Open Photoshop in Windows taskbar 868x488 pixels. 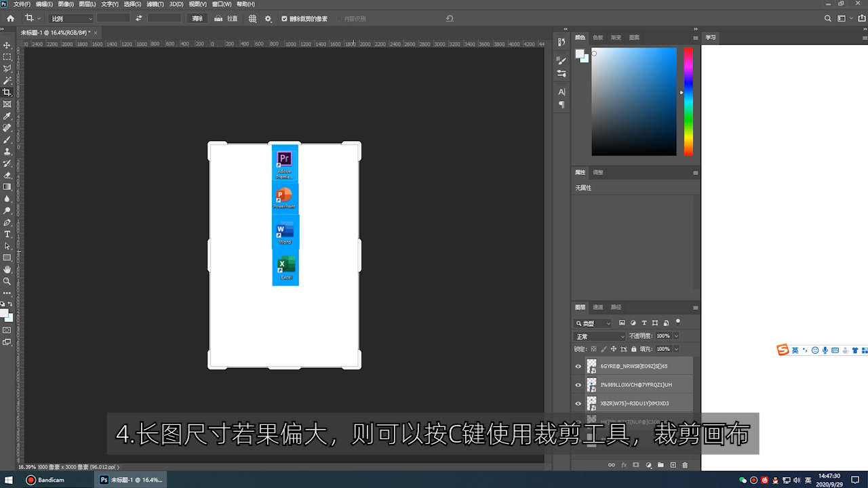(x=131, y=480)
